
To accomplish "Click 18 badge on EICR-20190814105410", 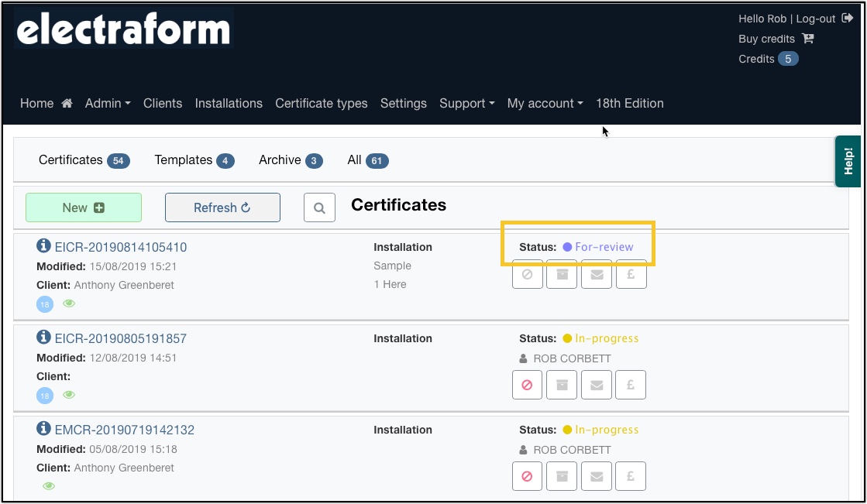I will click(45, 304).
